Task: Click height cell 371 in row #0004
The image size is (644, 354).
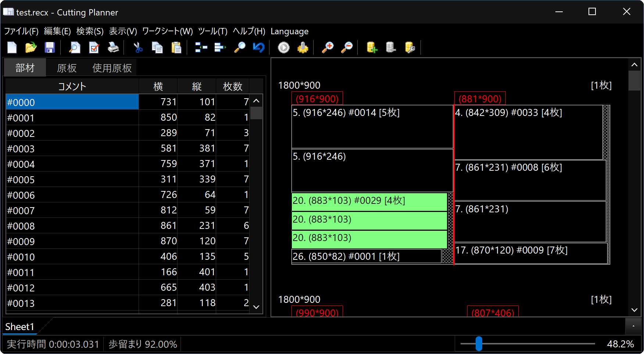Action: (197, 164)
